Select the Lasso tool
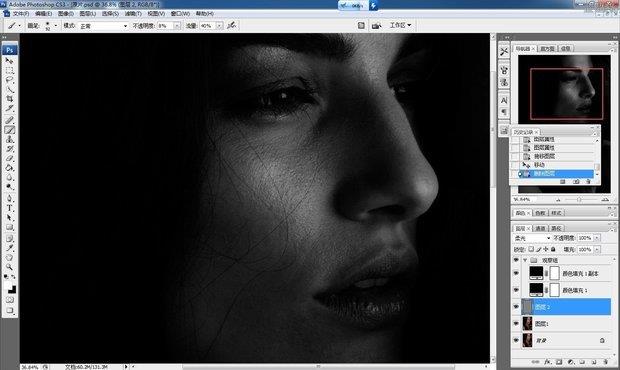620x370 pixels. pos(9,80)
